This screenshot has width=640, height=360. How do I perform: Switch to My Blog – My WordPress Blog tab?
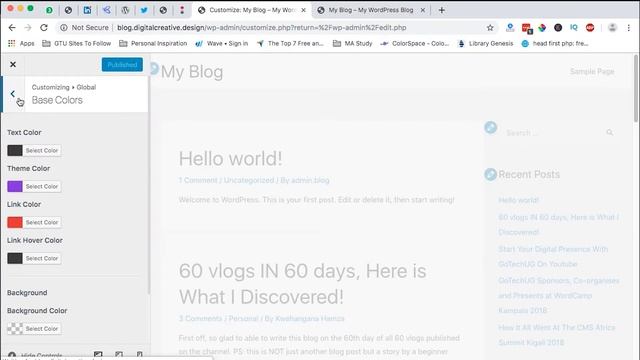(371, 10)
